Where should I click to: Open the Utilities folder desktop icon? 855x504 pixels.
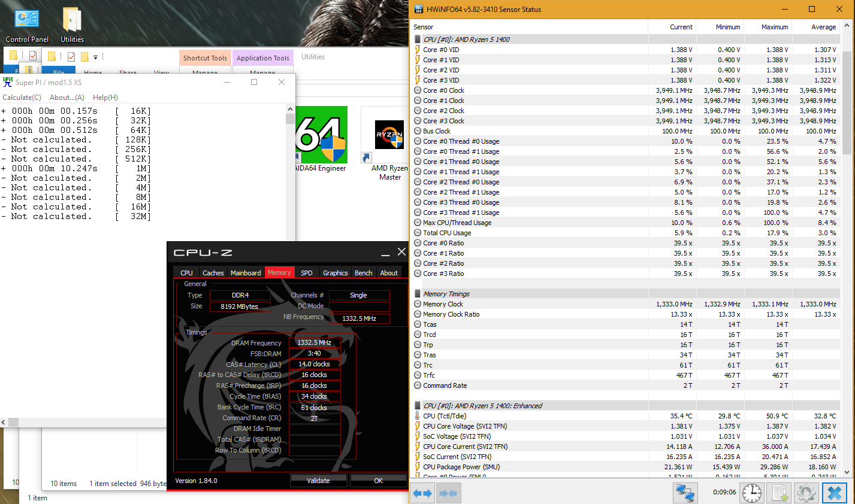click(72, 25)
